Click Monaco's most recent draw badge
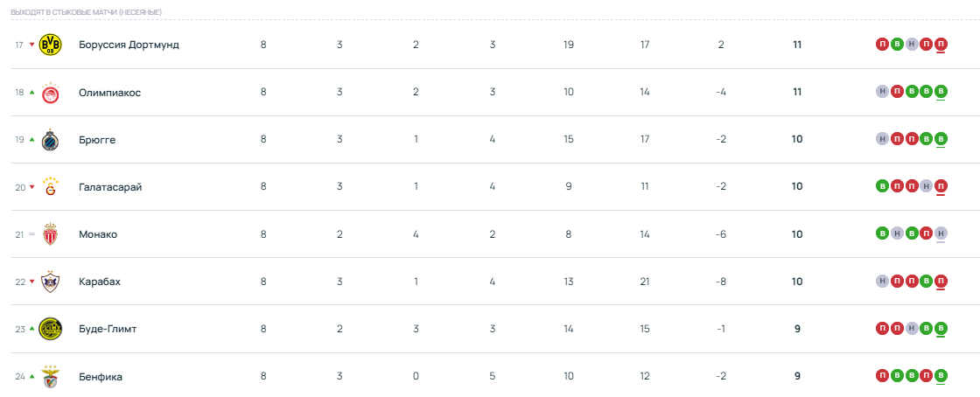Viewport: 980px width, 397px height. [x=941, y=233]
